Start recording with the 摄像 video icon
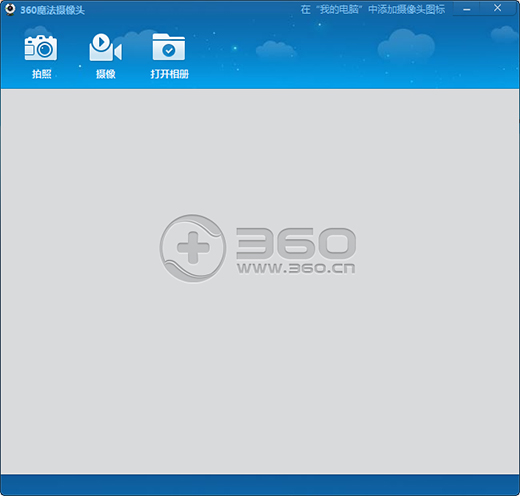This screenshot has width=520, height=496. pos(105,47)
